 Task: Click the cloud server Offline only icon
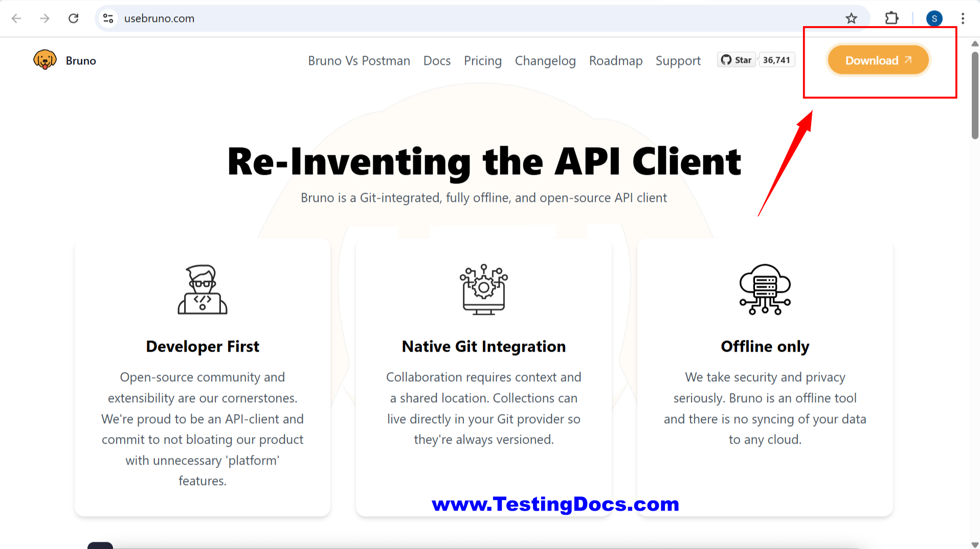[765, 289]
